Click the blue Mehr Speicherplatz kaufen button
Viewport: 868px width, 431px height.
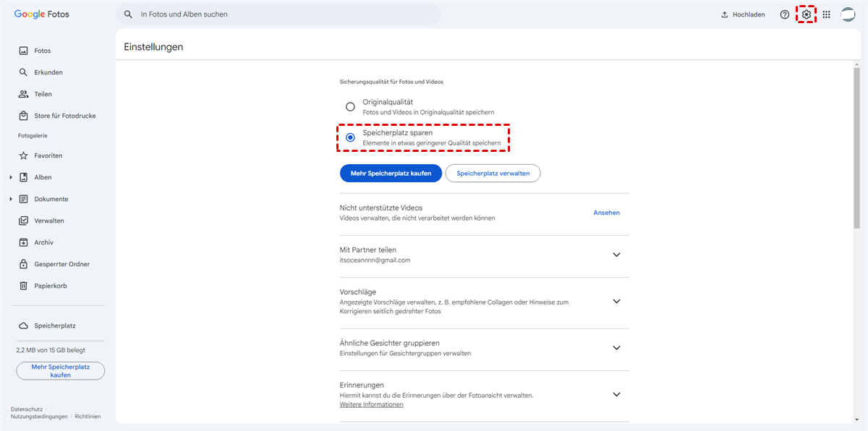coord(391,173)
